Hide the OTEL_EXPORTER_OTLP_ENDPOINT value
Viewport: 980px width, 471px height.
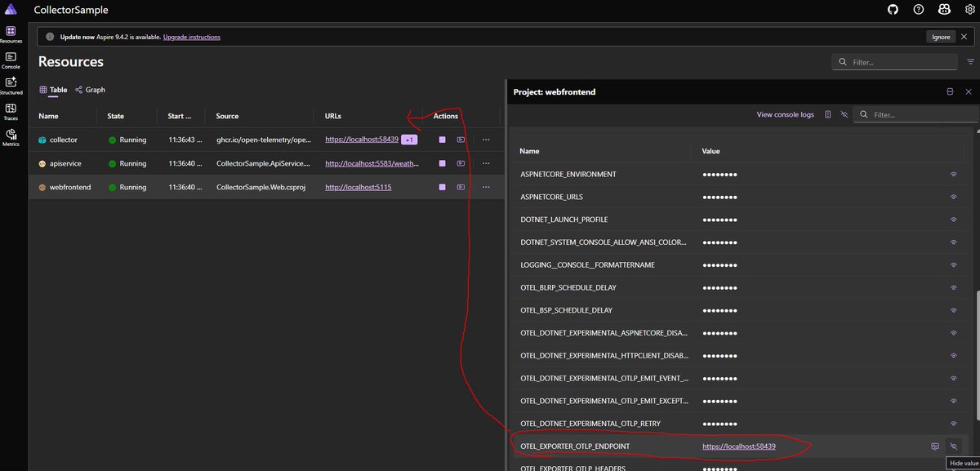pos(953,447)
